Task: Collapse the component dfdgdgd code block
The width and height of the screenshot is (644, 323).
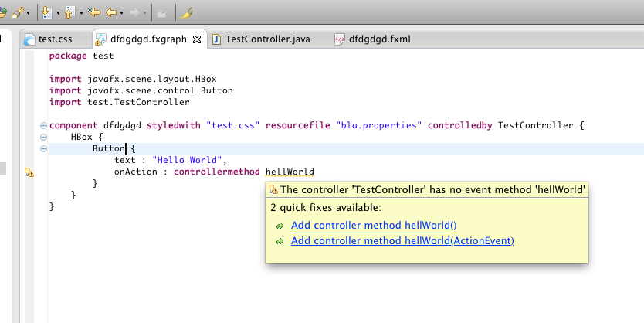Action: tap(42, 125)
